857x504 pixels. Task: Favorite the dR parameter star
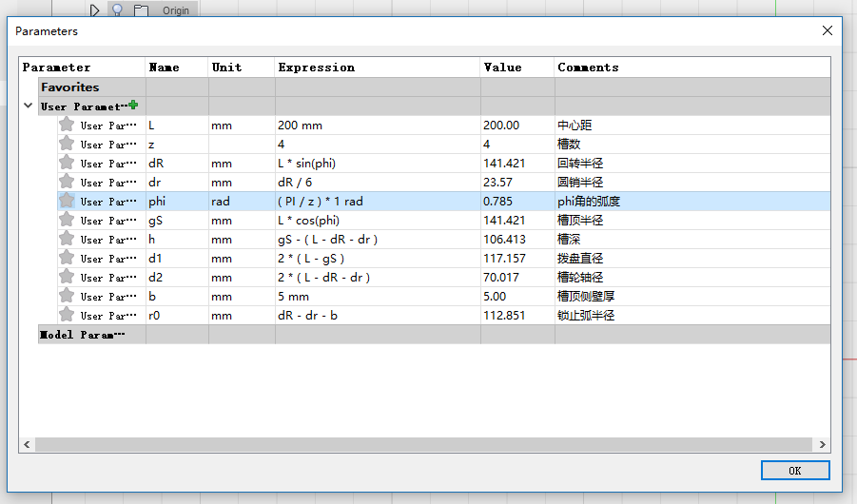pyautogui.click(x=67, y=163)
